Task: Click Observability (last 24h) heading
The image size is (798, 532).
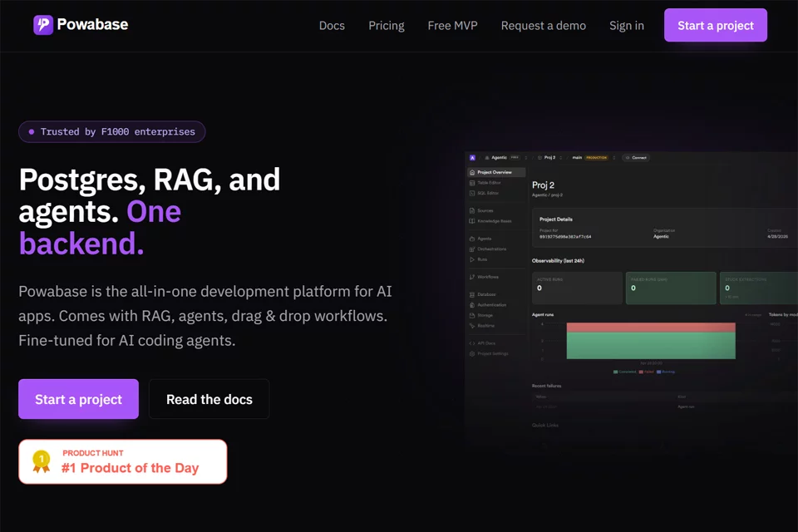Action: pyautogui.click(x=558, y=261)
